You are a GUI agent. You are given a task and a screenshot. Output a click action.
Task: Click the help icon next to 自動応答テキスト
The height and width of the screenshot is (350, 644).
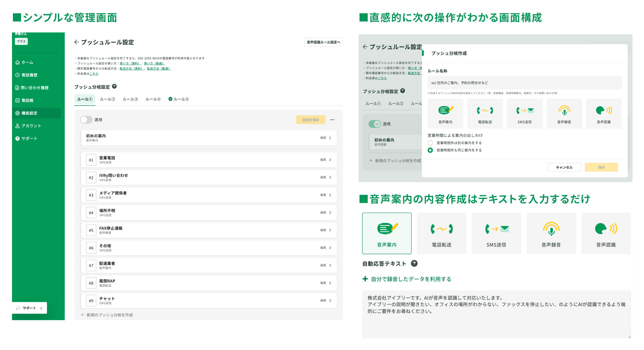tap(414, 263)
